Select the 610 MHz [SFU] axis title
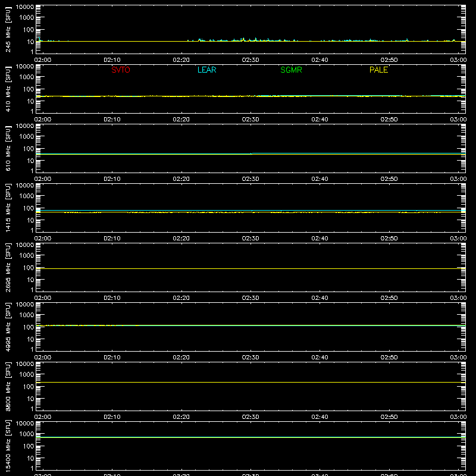The width and height of the screenshot is (476, 476). tap(8, 148)
